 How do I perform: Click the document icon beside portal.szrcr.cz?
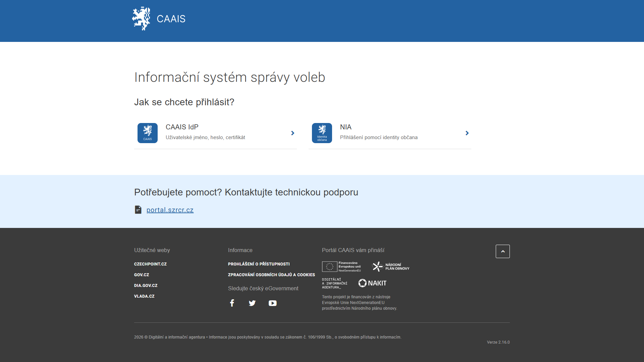click(x=138, y=210)
